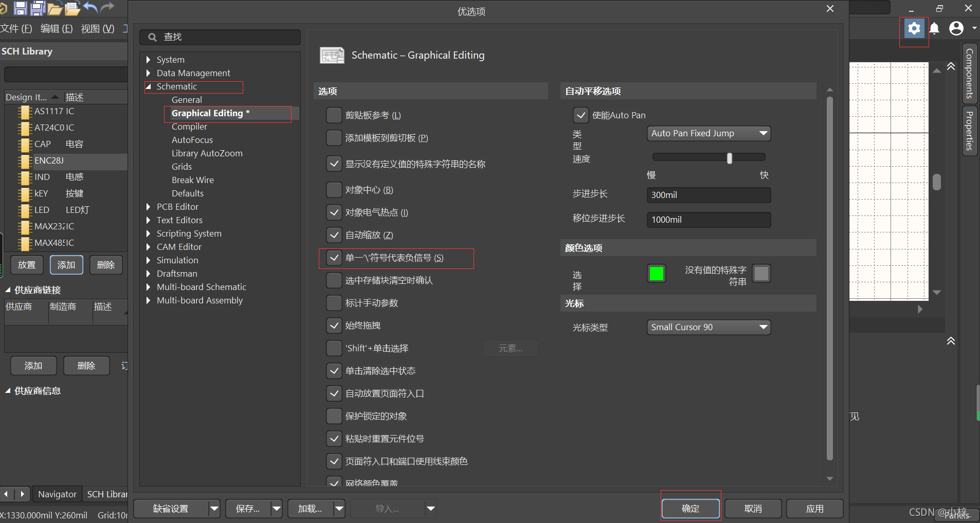
Task: Collapse lower panel with double chevron icon
Action: point(951,341)
